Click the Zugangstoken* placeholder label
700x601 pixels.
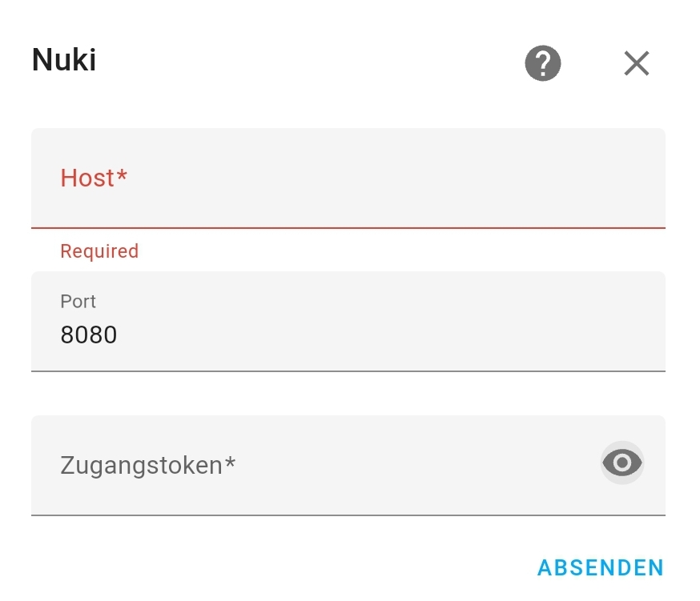click(148, 465)
